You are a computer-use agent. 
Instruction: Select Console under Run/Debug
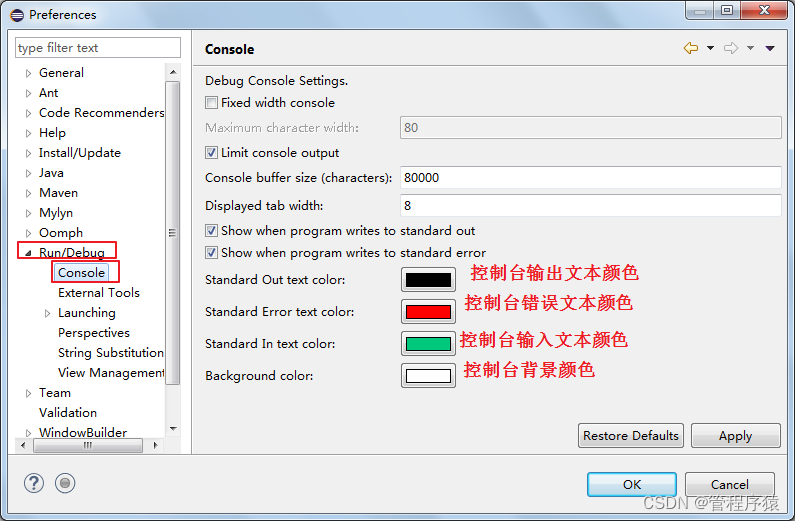(x=81, y=273)
